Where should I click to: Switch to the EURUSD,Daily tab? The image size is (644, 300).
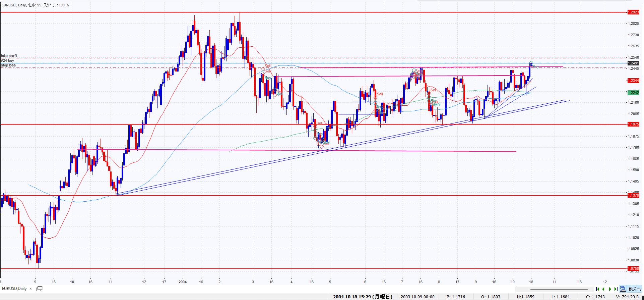tap(14, 289)
